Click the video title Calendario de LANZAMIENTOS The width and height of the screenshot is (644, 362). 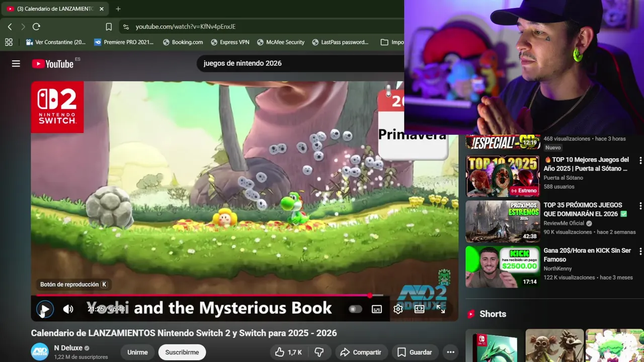(184, 333)
